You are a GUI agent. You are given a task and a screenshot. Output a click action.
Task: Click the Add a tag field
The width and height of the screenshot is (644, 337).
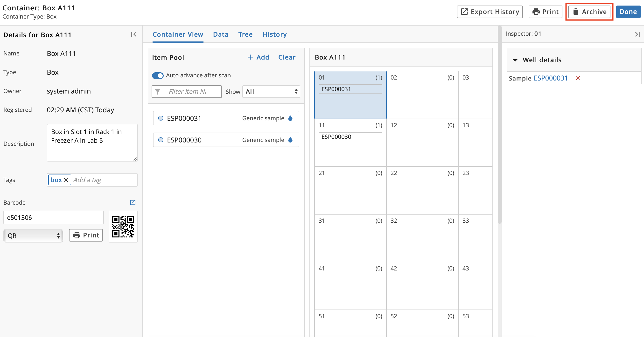tap(104, 180)
